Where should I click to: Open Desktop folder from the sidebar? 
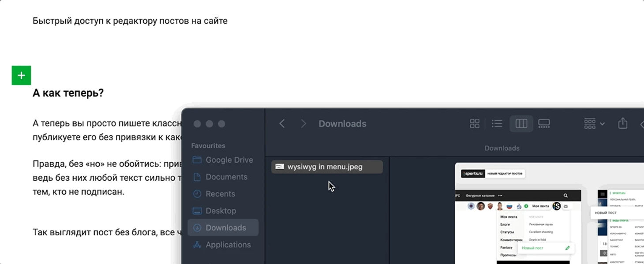221,211
